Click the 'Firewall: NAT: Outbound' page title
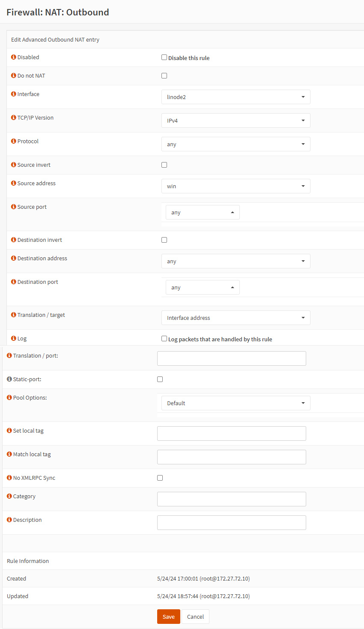The image size is (364, 629). coord(58,12)
